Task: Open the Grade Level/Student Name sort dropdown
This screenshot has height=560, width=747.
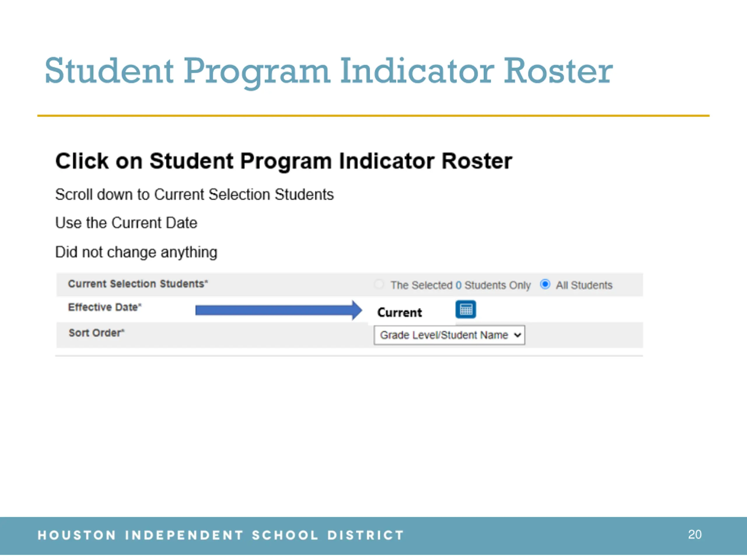Action: tap(449, 335)
